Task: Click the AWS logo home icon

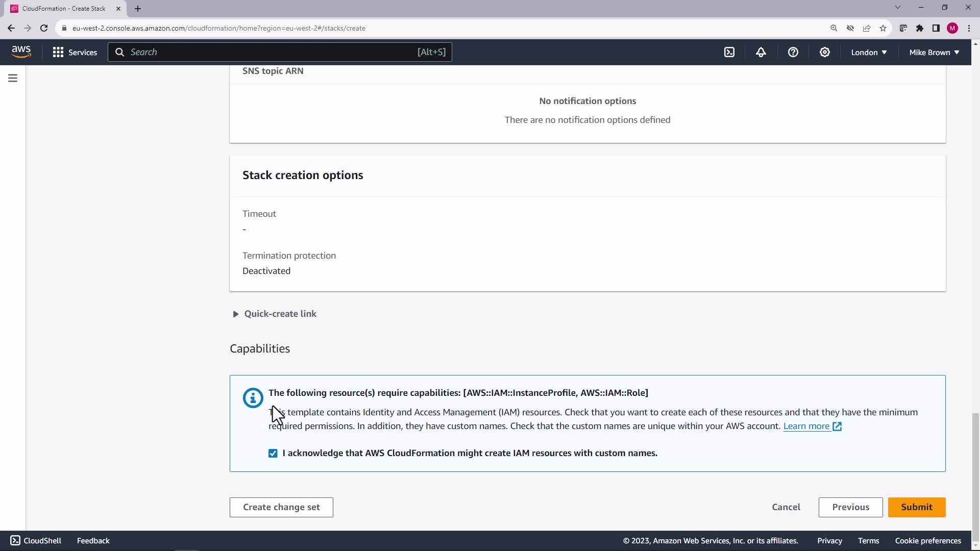Action: pyautogui.click(x=21, y=52)
